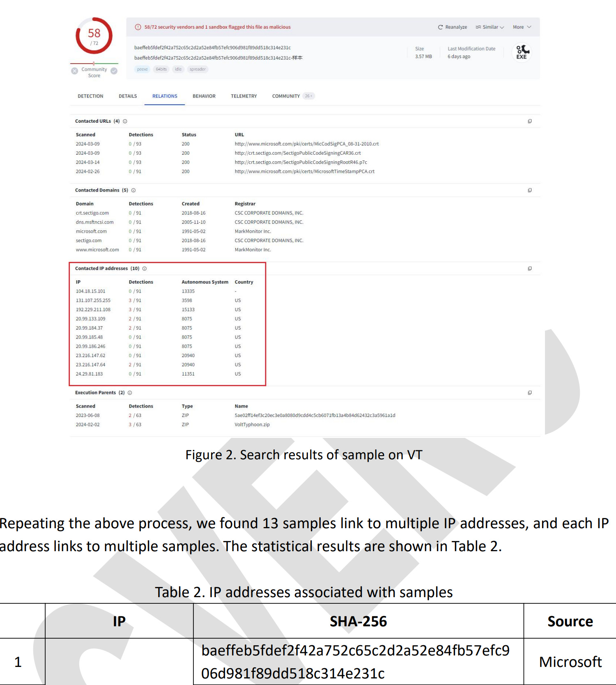Click IP address 20.99.184.37
The image size is (616, 685).
[x=90, y=328]
